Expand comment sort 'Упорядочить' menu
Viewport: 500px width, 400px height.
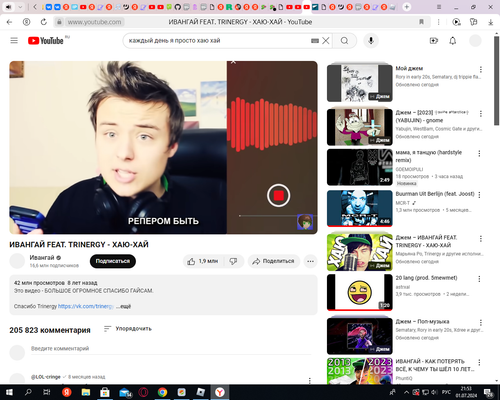pos(127,329)
